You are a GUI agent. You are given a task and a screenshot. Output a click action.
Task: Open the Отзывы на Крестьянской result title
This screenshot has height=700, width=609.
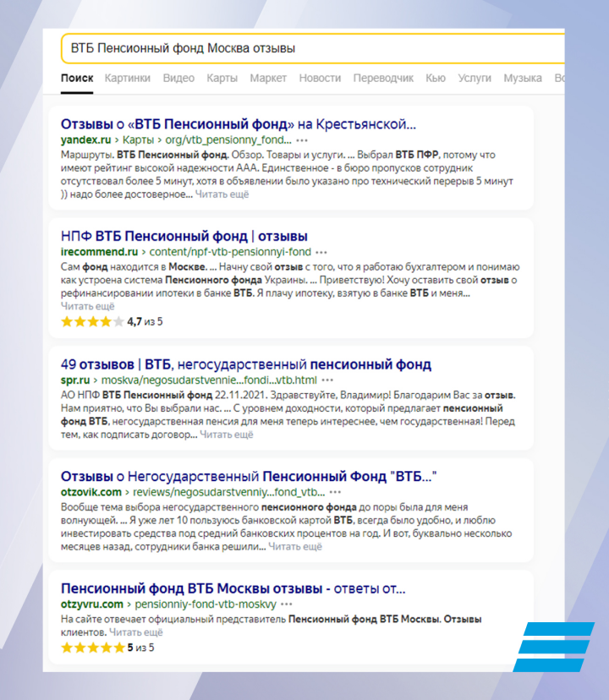coord(239,125)
